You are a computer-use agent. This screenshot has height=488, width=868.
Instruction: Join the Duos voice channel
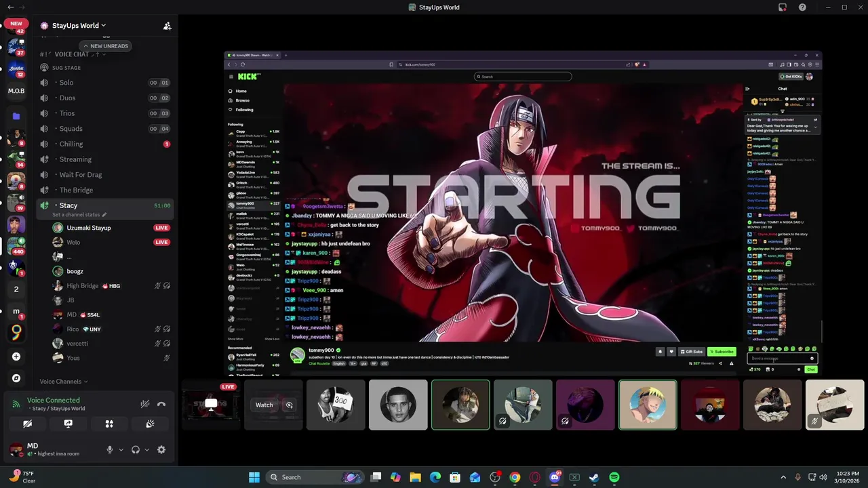click(105, 98)
